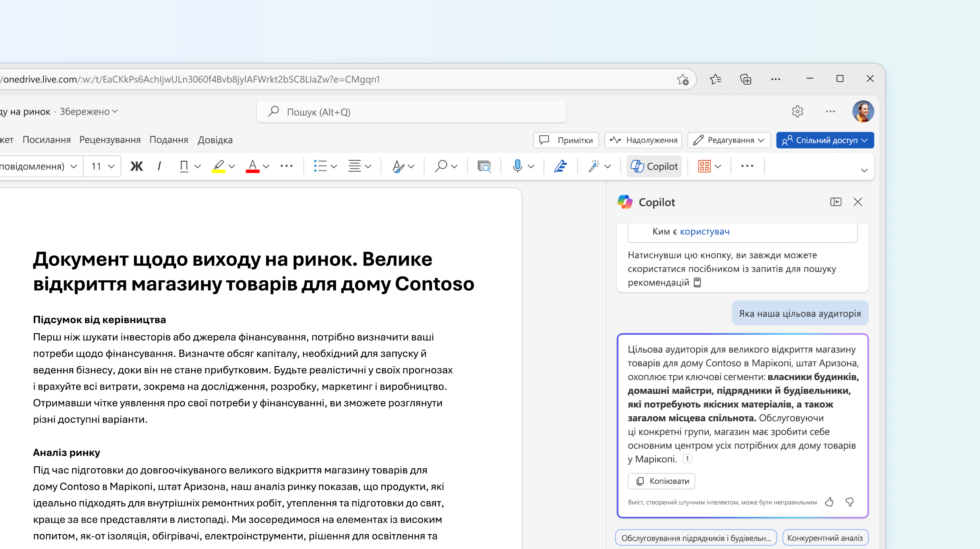Open settings gear icon in Word header
Viewport: 980px width, 549px height.
click(x=797, y=111)
